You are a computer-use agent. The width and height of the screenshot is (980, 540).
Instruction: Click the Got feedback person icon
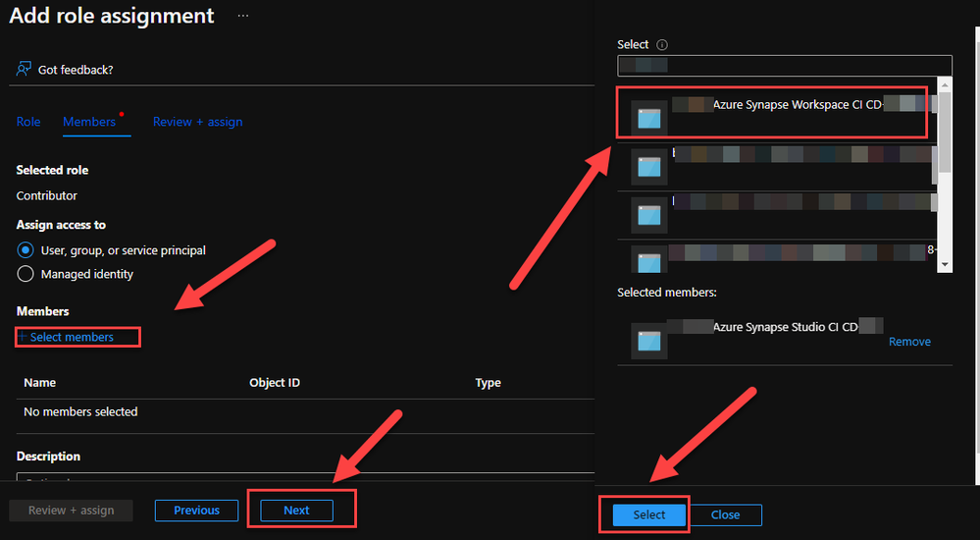coord(24,69)
